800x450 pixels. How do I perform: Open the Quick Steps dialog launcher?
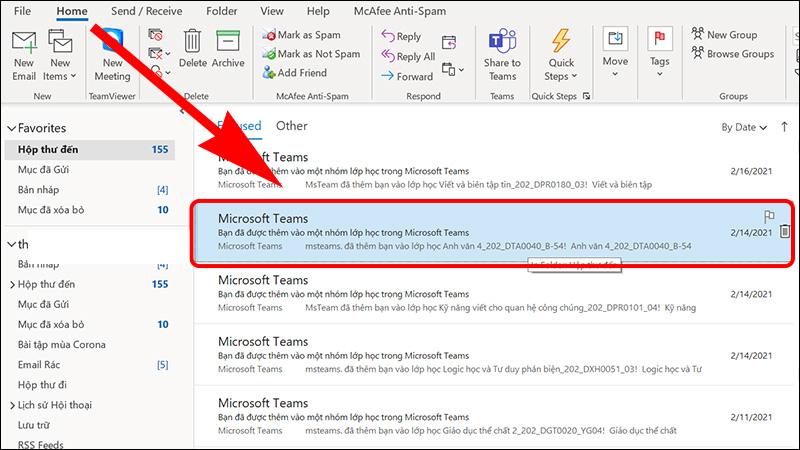[586, 96]
